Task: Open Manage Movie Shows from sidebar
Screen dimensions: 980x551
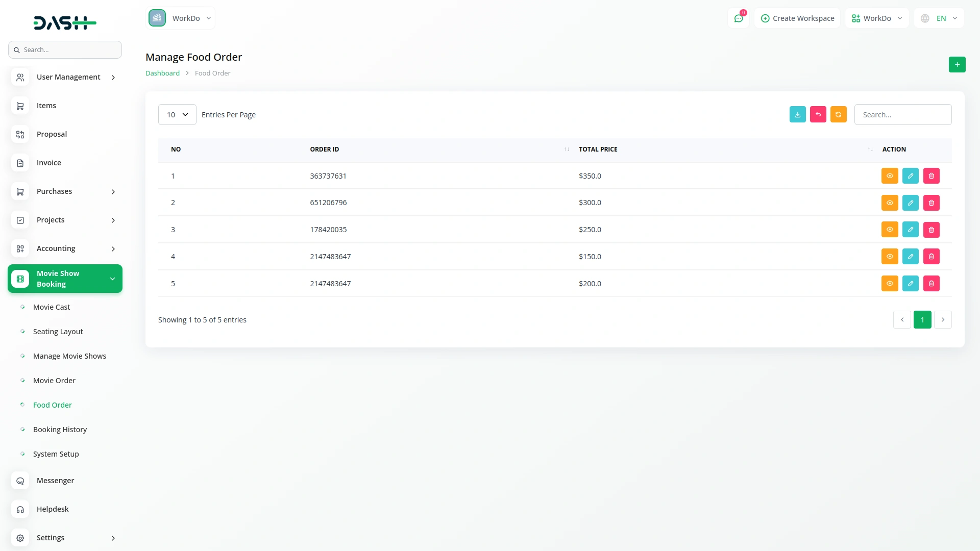Action: [69, 356]
